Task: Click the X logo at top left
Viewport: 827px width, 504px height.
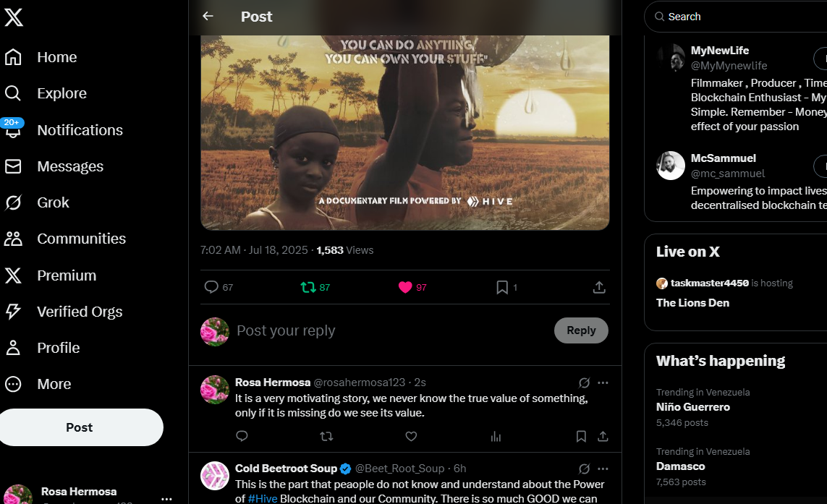Action: [x=13, y=17]
